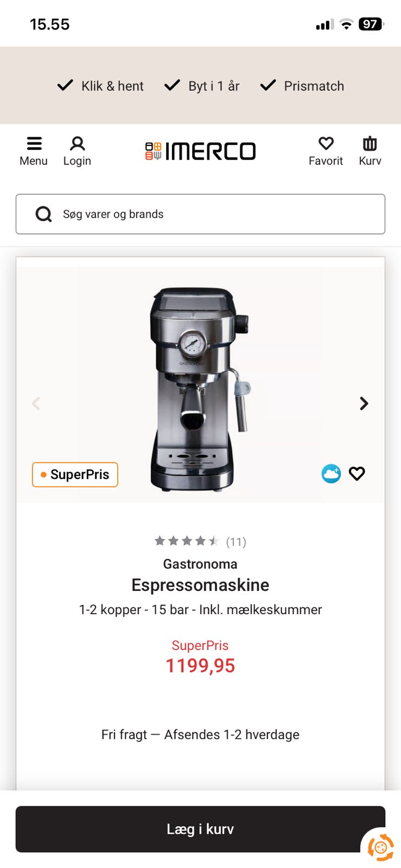
Task: Click the blue cloud icon on product
Action: point(331,474)
